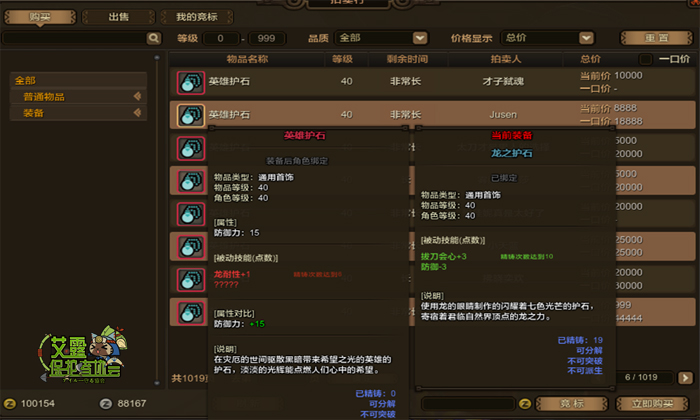Click the silver Z coin icon beside 88167
The image size is (700, 420).
(106, 404)
